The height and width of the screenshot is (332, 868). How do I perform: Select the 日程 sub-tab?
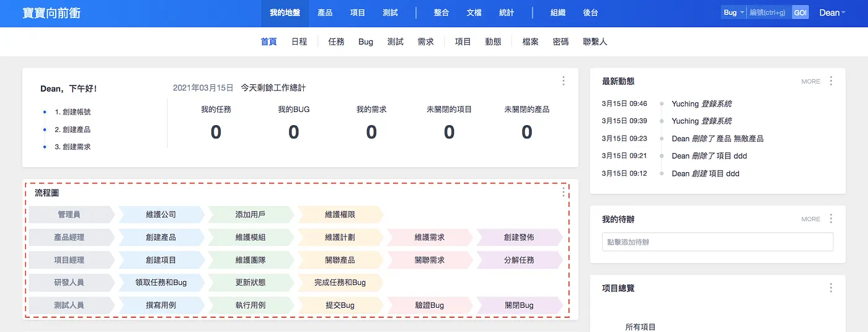[x=299, y=41]
